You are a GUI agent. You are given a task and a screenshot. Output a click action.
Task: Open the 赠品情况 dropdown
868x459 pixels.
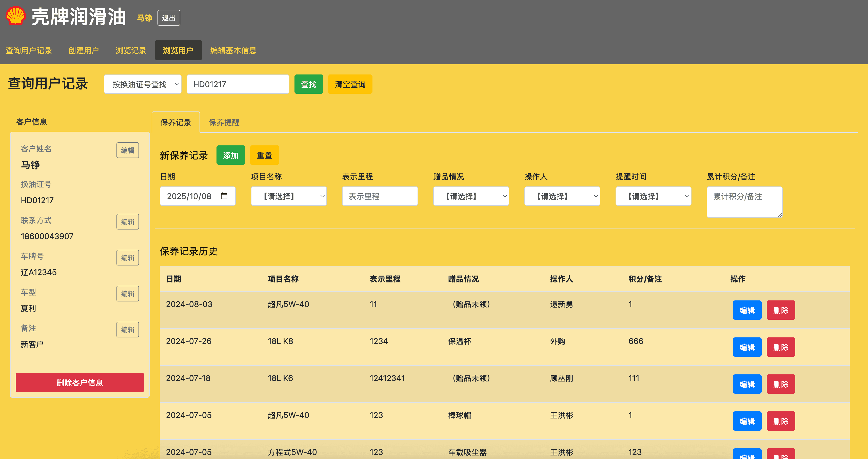471,196
